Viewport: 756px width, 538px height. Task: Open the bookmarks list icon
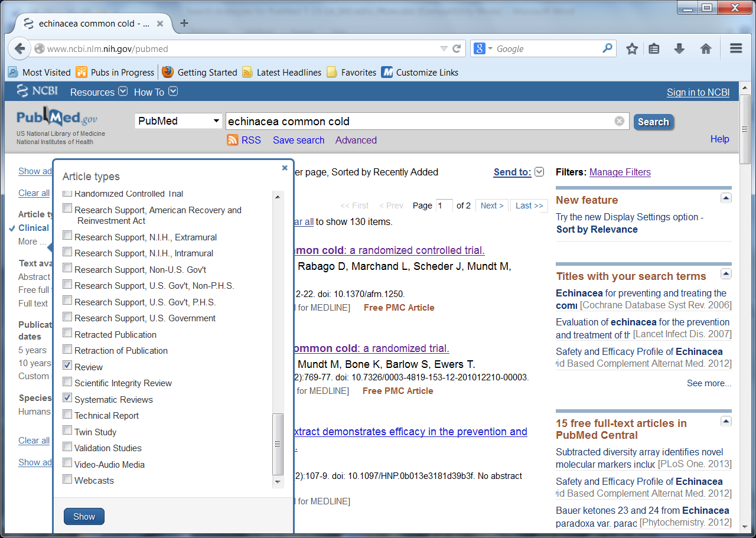(x=654, y=48)
